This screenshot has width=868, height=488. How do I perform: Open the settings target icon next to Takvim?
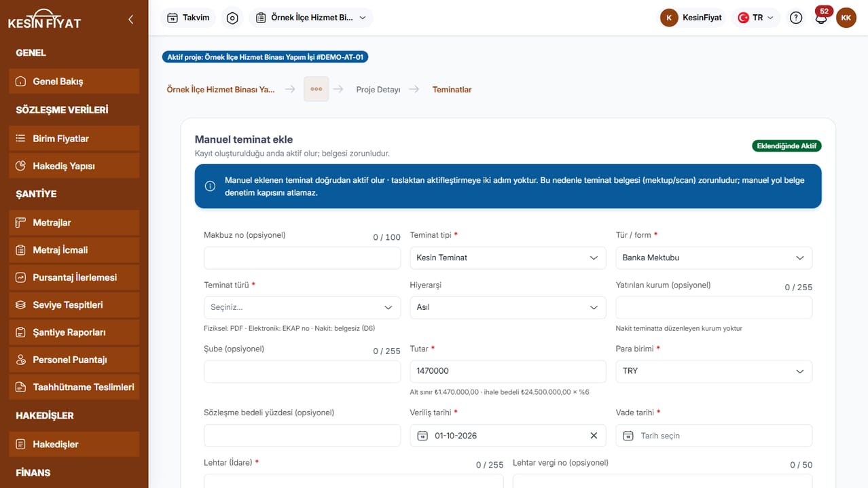(232, 18)
